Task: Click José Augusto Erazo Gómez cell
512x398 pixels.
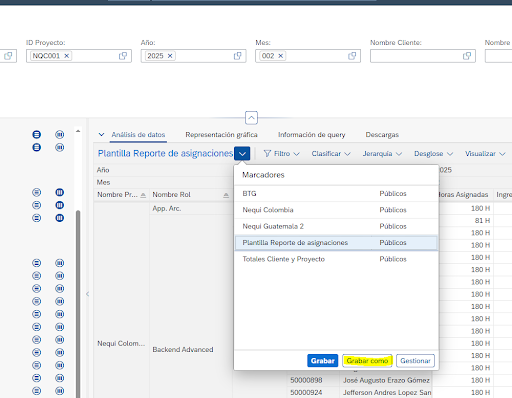Action: (386, 380)
